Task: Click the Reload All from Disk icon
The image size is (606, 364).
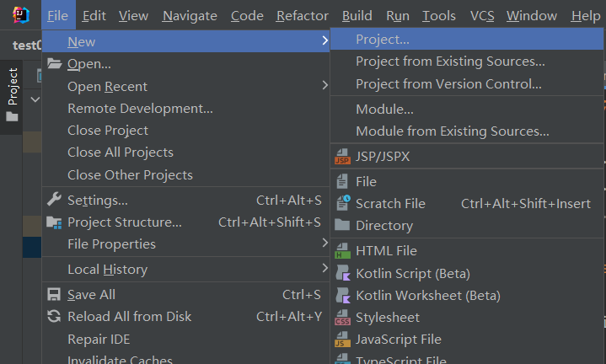Action: 54,317
